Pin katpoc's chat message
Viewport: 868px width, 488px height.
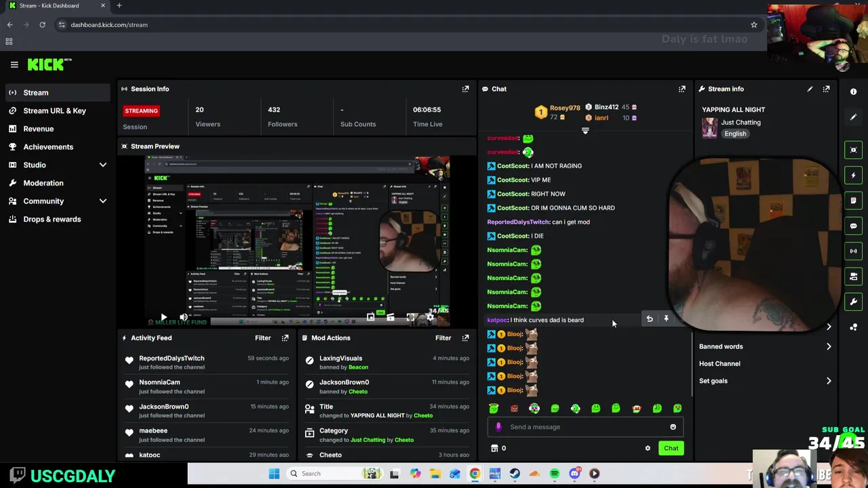coord(666,319)
